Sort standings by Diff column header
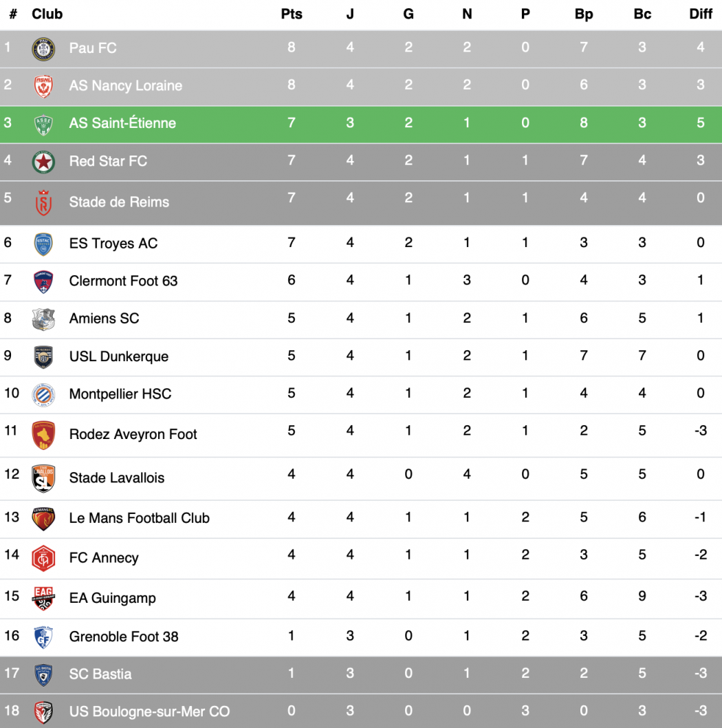 tap(700, 14)
